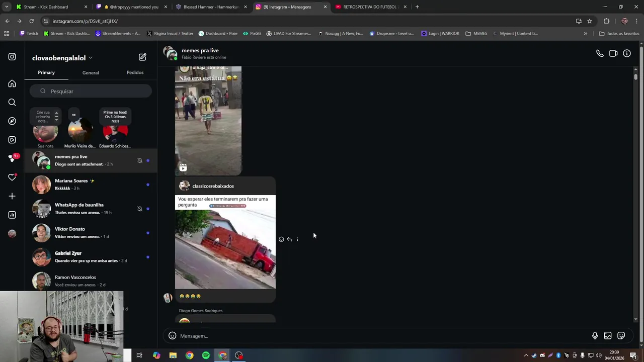Reply to the classicosrebaixados message

click(289, 239)
